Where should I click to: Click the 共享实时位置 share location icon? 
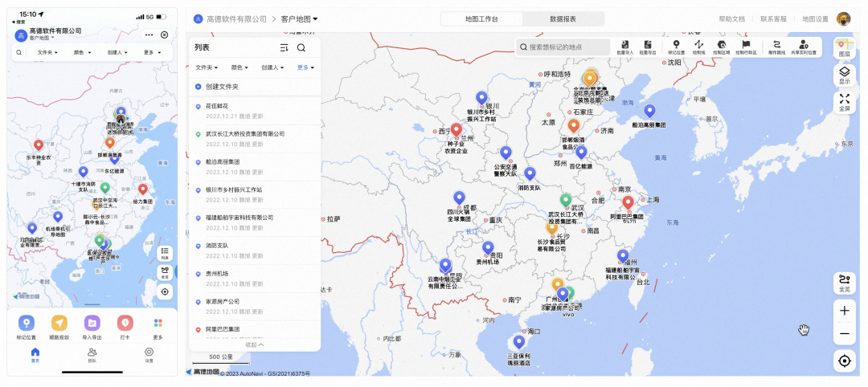(803, 47)
